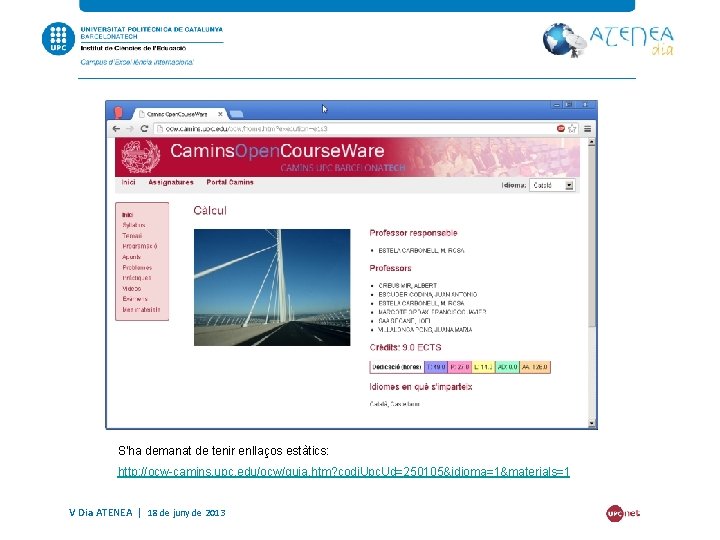Screen dimensions: 720x540
Task: Click the Professor responsable heading
Action: [413, 233]
